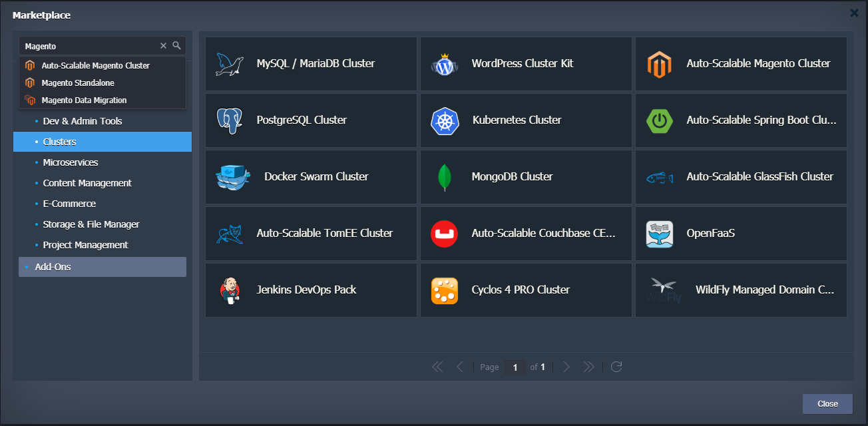Click the Docker Swarm whale icon

(x=232, y=177)
